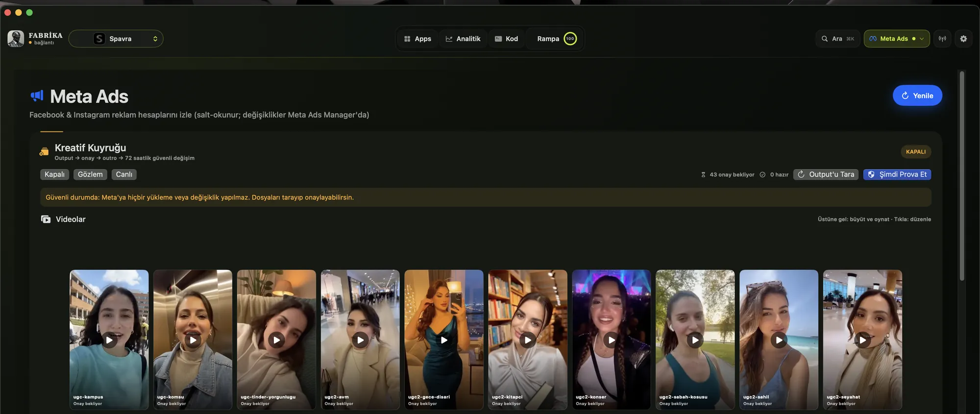Click the KAPALI status badge
980x414 pixels.
[916, 152]
